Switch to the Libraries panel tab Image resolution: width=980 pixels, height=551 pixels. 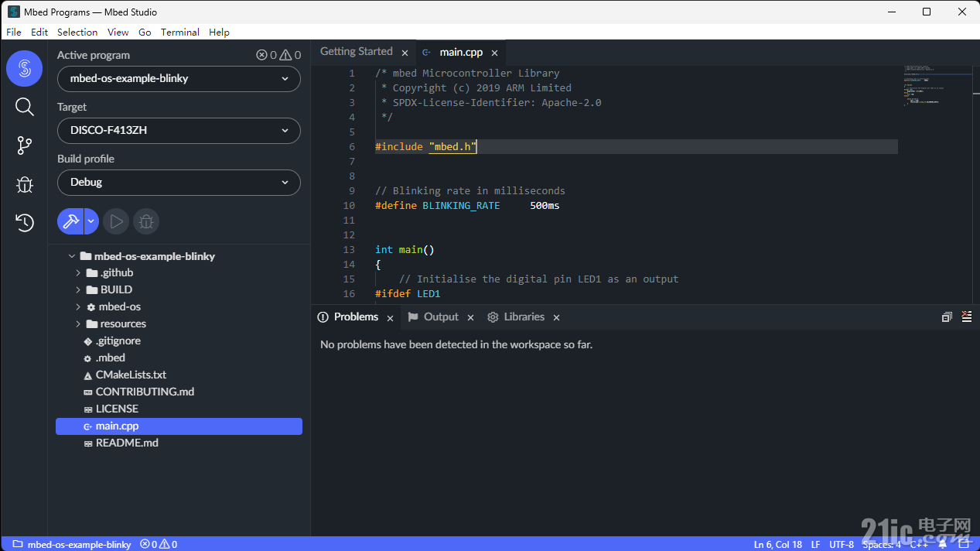(524, 317)
